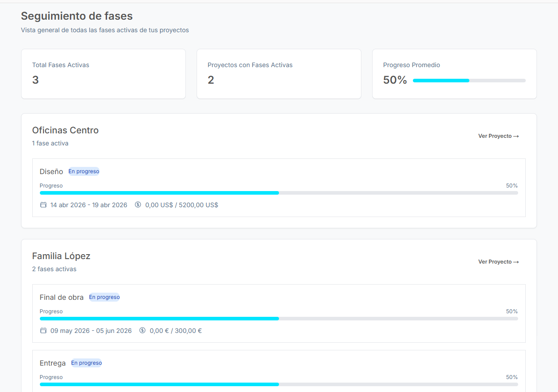Viewport: 558px width, 392px height.
Task: Open Ver Proyecto link for Oficinas Centro
Action: [498, 136]
